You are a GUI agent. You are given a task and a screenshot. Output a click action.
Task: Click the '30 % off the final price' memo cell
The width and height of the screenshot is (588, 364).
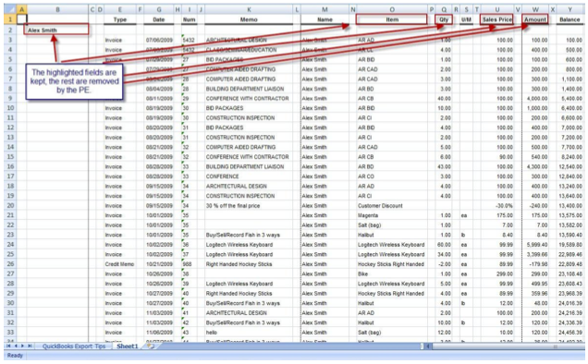(249, 205)
